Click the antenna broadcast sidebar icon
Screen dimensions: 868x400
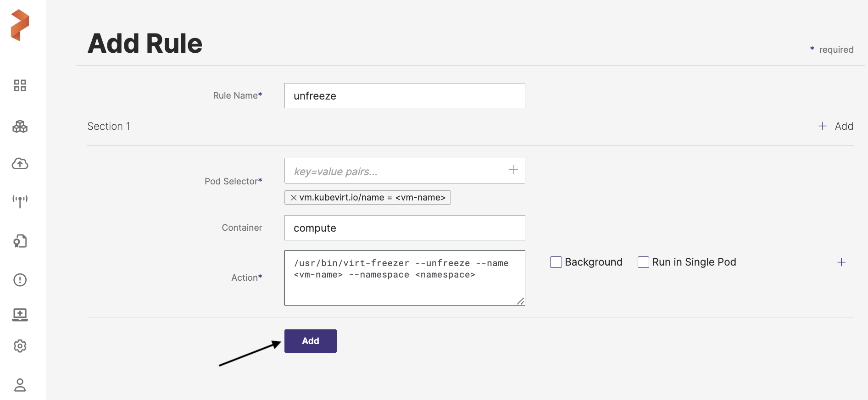(20, 201)
